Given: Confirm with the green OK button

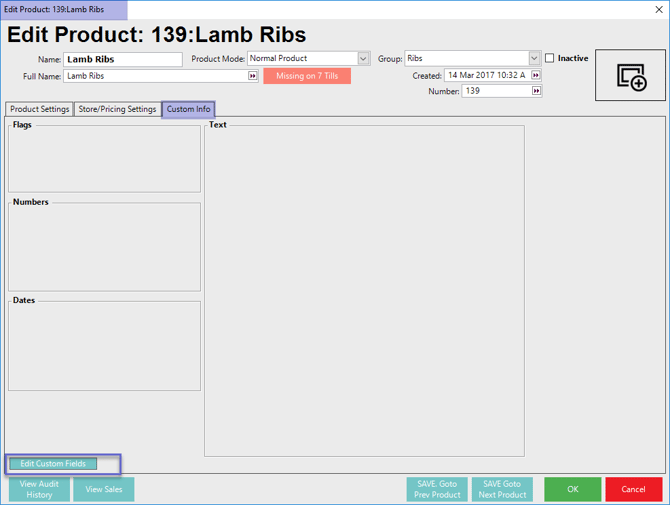Looking at the screenshot, I should [x=572, y=489].
